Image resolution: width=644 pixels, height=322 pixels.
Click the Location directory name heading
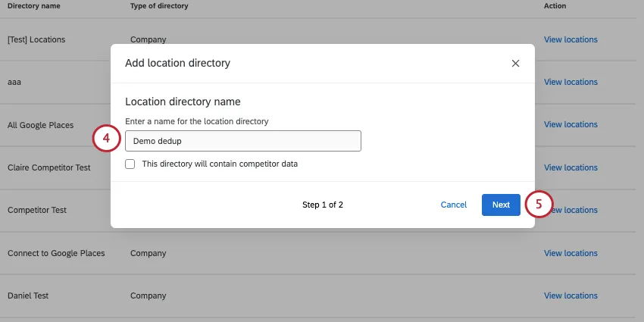pyautogui.click(x=183, y=102)
